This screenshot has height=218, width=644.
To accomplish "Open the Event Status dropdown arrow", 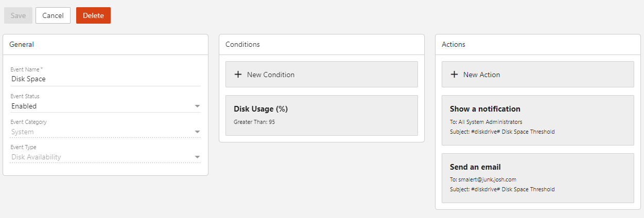I will tap(197, 106).
